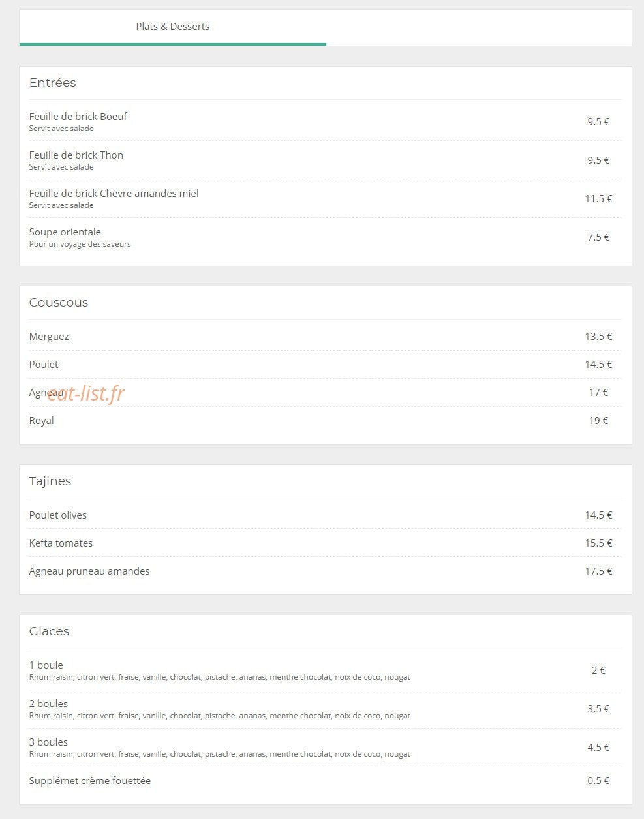This screenshot has width=644, height=820.
Task: Click the Couscous section heading
Action: point(59,303)
